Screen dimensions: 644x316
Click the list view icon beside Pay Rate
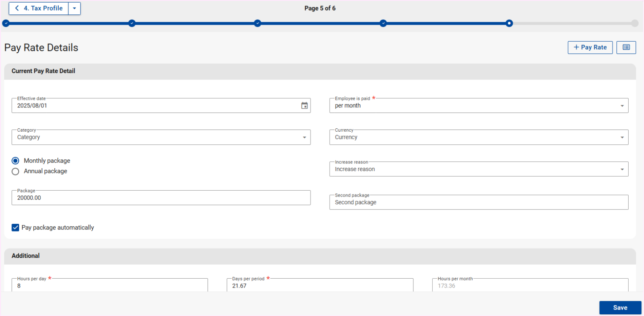pyautogui.click(x=626, y=48)
